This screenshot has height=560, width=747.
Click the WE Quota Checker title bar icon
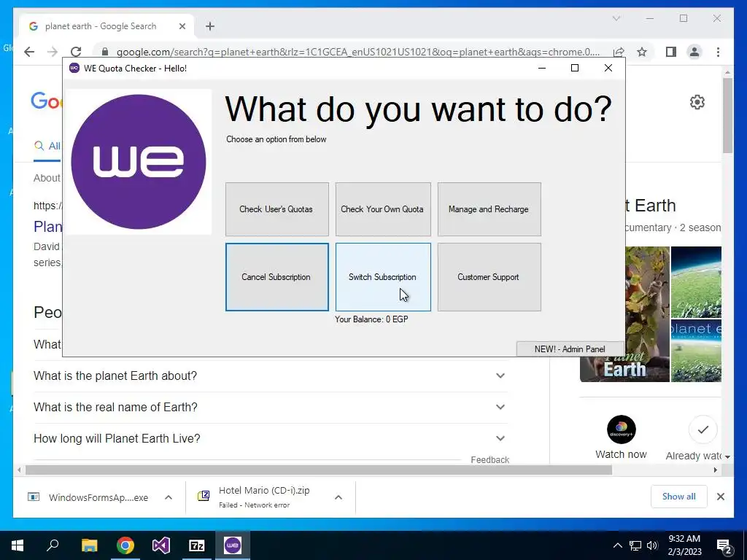[74, 68]
